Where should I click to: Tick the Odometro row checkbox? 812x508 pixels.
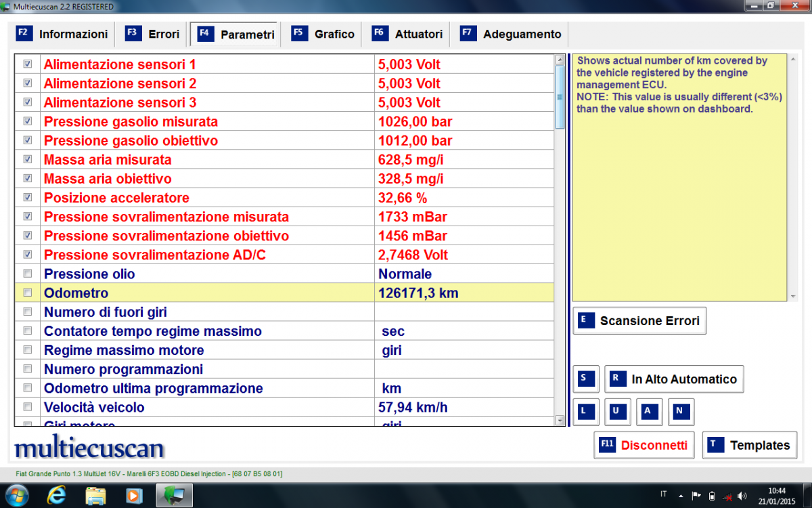tap(28, 293)
